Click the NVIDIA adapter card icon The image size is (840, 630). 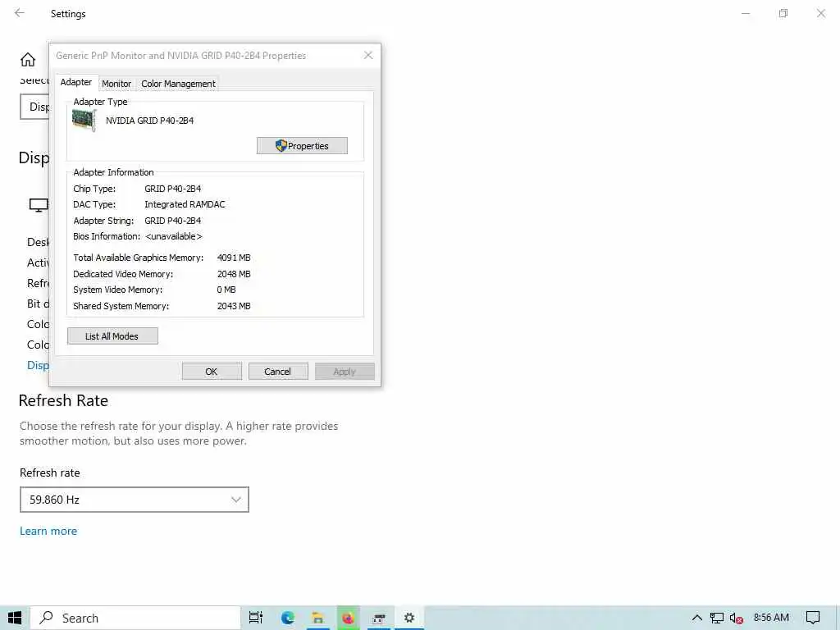84,120
